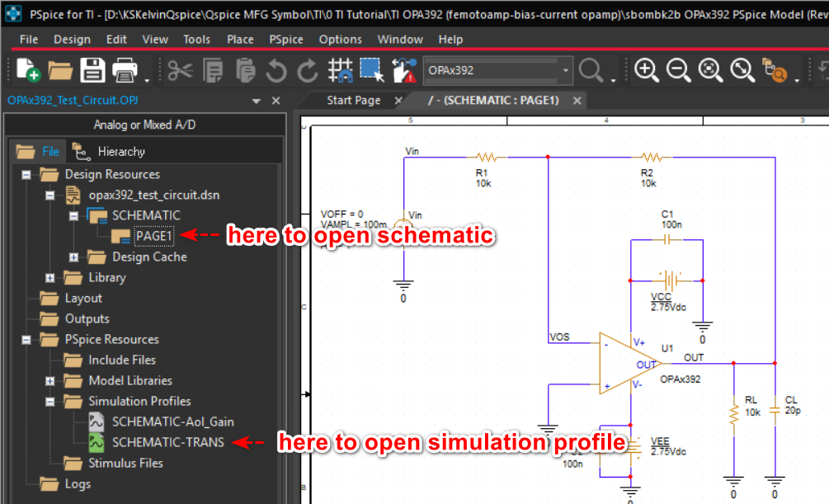829x504 pixels.
Task: Open the PSpice menu
Action: pos(286,39)
